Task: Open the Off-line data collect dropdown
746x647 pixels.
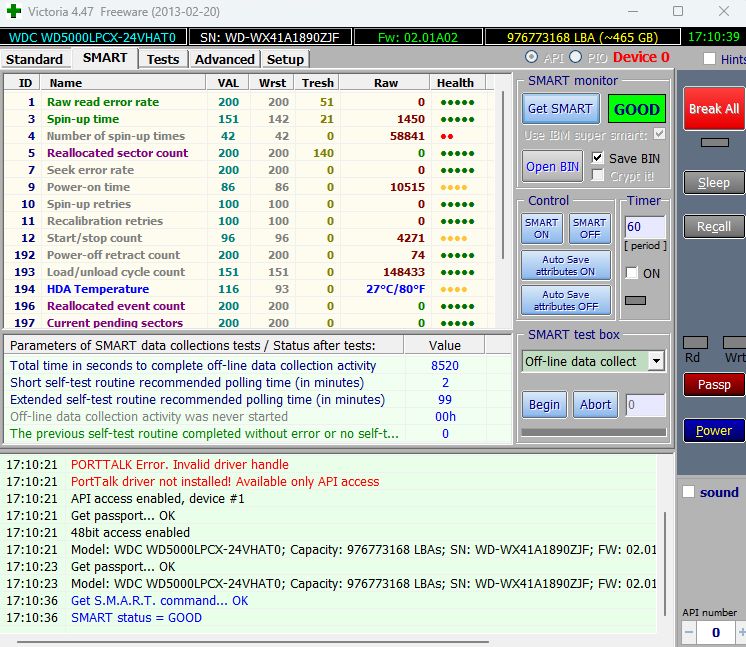Action: click(x=656, y=362)
